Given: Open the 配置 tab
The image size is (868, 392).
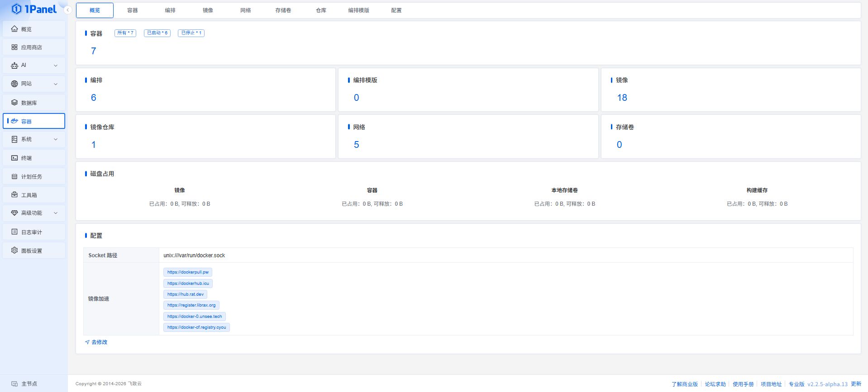Looking at the screenshot, I should coord(396,10).
